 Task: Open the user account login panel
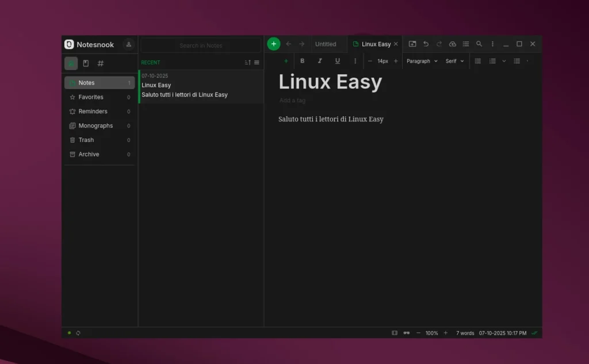(129, 44)
